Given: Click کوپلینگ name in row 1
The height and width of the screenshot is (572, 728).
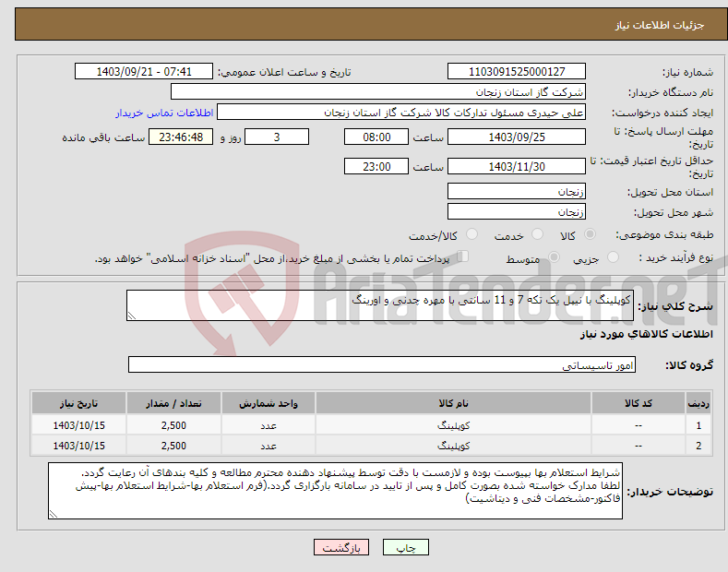Looking at the screenshot, I should click(x=454, y=425).
